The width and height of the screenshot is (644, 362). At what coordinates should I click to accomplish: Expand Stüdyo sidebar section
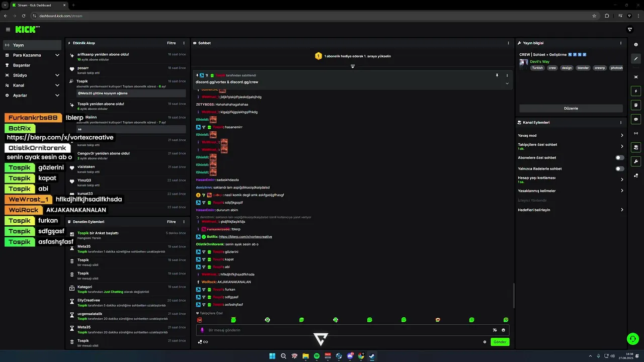[57, 75]
